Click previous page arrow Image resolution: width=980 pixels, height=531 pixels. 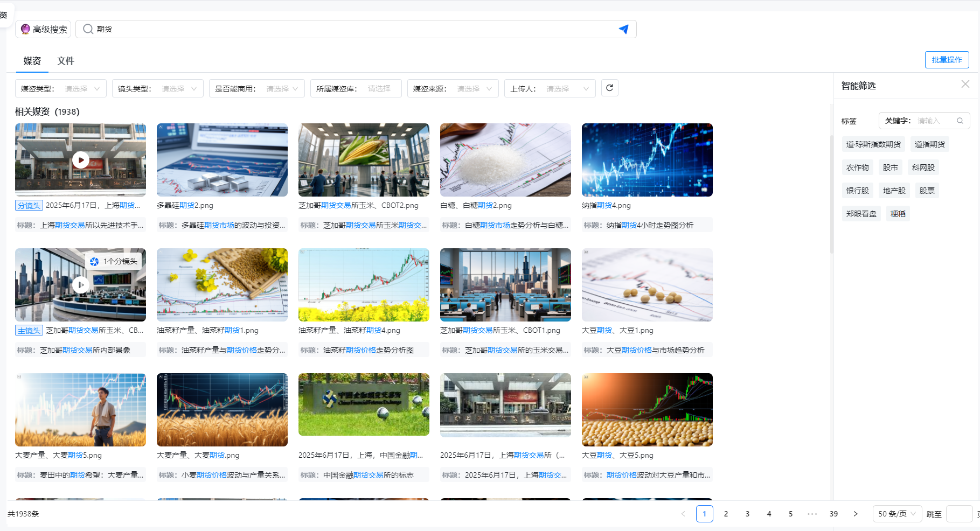click(x=683, y=514)
